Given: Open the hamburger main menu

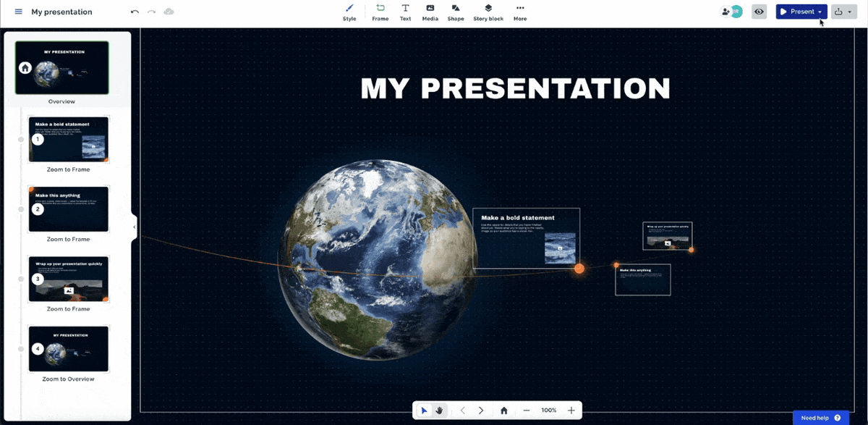Looking at the screenshot, I should point(19,12).
